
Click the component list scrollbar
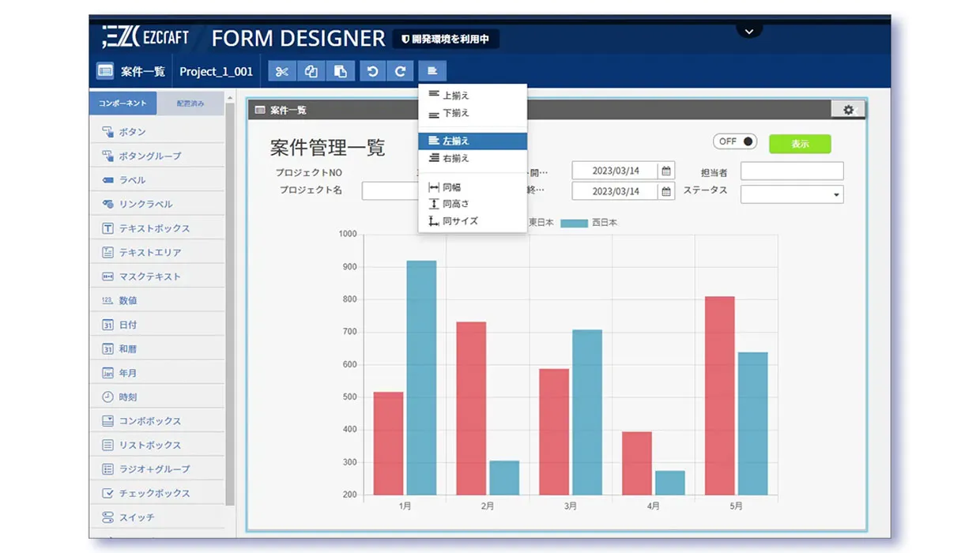pyautogui.click(x=230, y=300)
